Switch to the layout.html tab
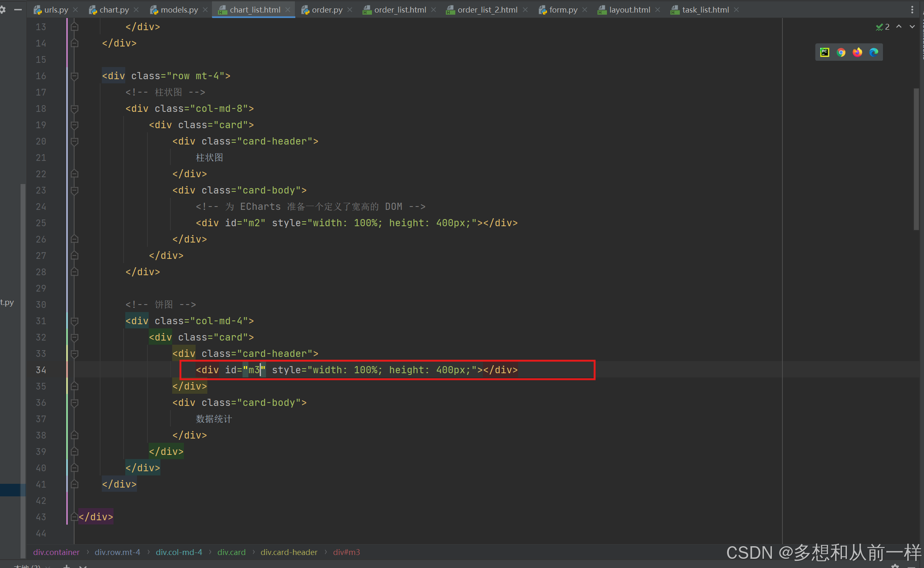The image size is (924, 568). tap(629, 10)
